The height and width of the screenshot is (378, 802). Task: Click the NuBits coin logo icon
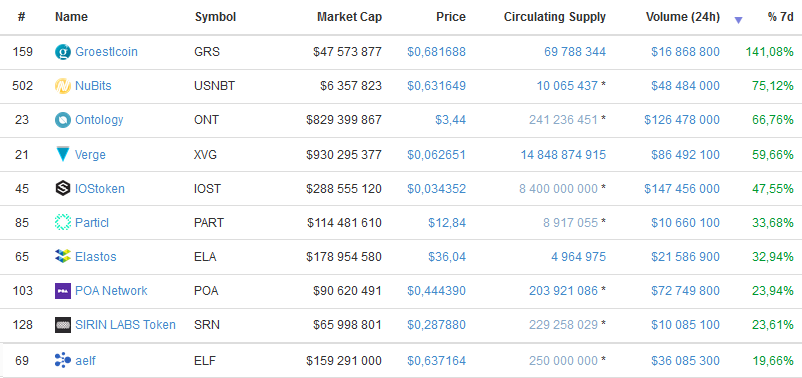[x=62, y=86]
